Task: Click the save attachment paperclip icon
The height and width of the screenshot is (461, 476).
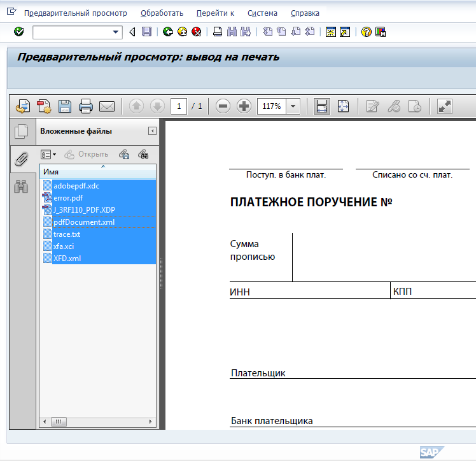Action: [x=124, y=154]
